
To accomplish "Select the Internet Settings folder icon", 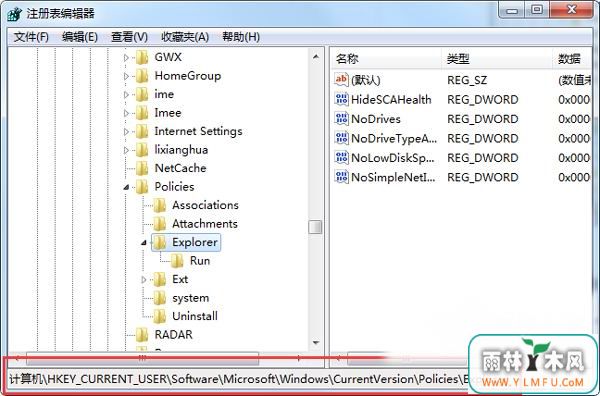I will coord(142,131).
